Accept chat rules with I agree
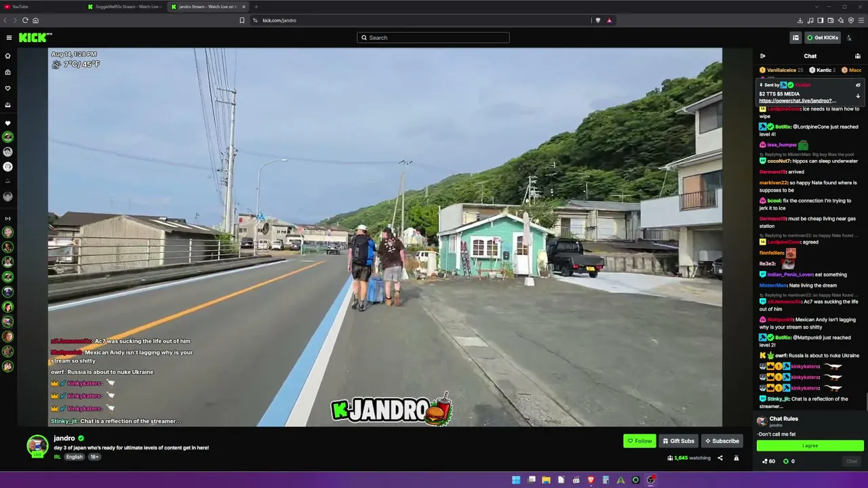Screen dimensions: 868x488 [810, 446]
